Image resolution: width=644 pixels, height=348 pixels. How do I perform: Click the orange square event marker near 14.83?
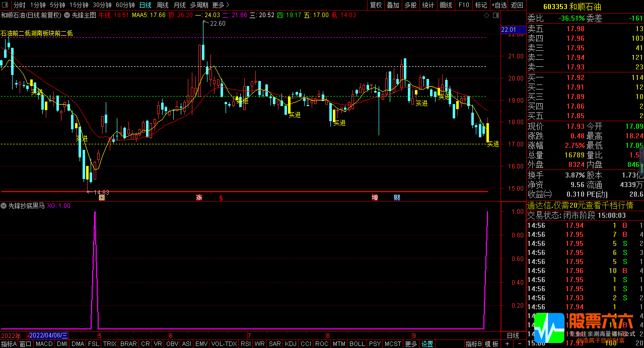[102, 198]
